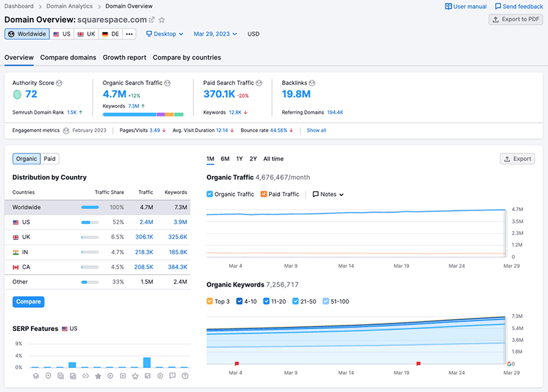Viewport: 548px width, 392px height.
Task: Click the Organic Search Traffic info icon
Action: (167, 83)
